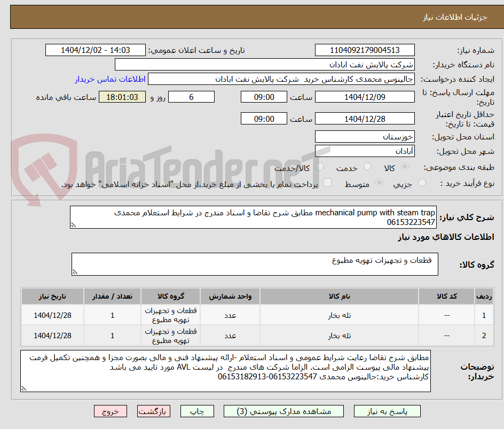Image resolution: width=504 pixels, height=429 pixels.
Task: Click the response deadline date 1404/12/09
Action: (365, 97)
